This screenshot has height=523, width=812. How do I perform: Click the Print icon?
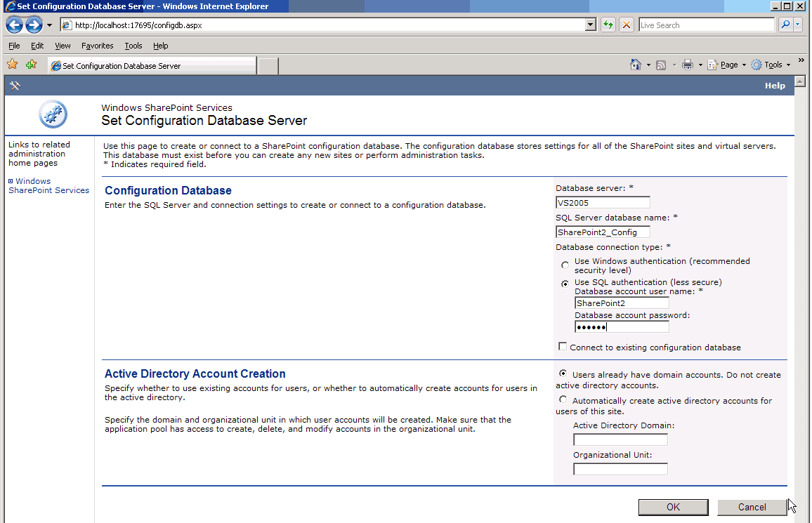[687, 65]
